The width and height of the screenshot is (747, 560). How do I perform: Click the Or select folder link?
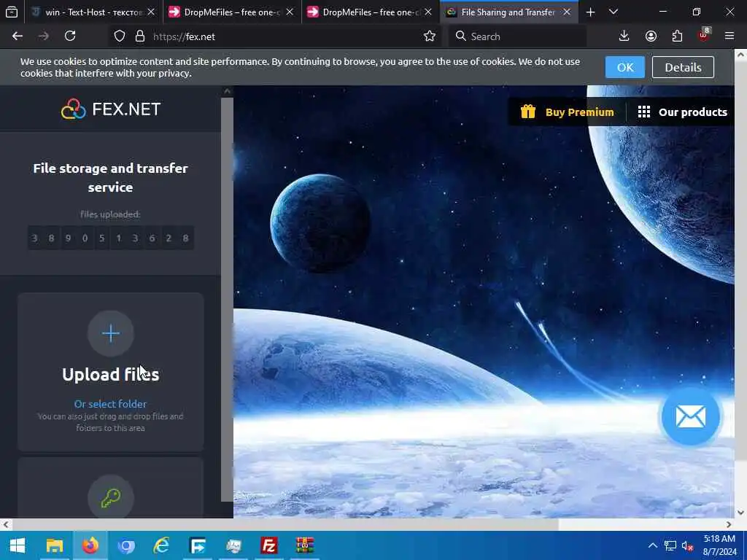[x=111, y=404]
